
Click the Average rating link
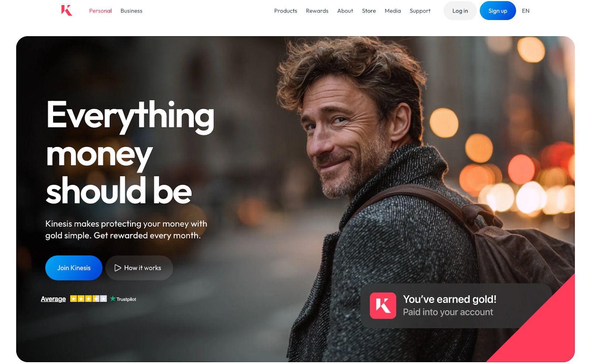coord(53,299)
